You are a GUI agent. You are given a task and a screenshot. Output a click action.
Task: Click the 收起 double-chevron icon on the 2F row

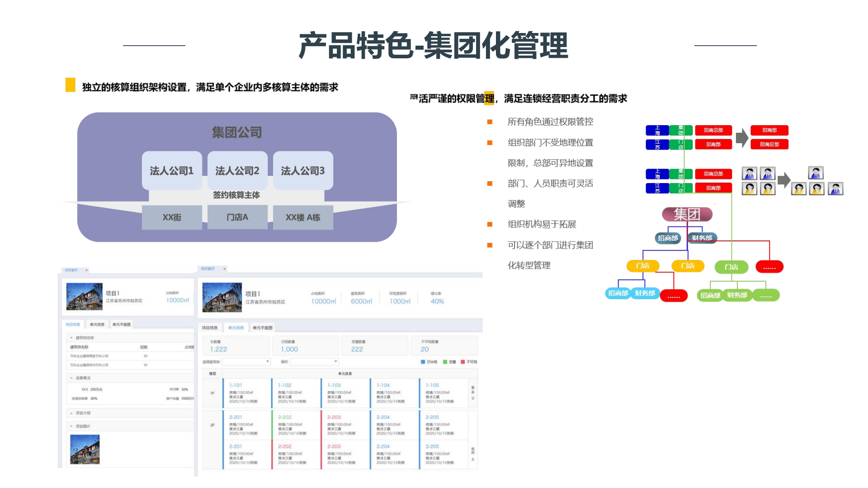tap(473, 459)
